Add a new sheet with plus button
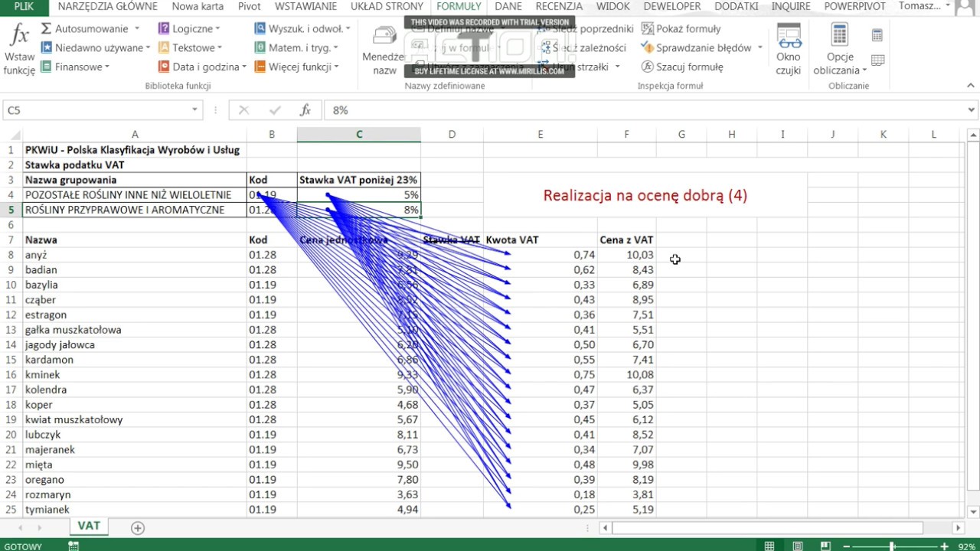This screenshot has height=551, width=980. coord(137,527)
